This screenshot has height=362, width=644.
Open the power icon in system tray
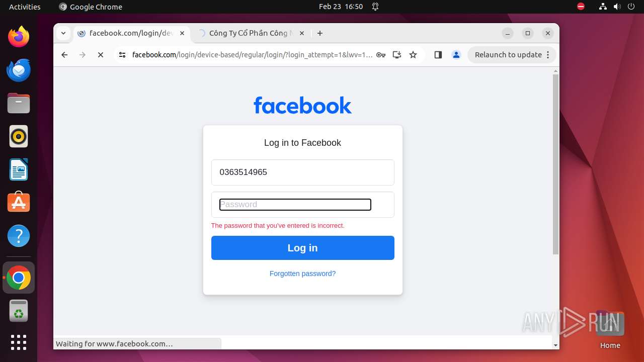(631, 7)
